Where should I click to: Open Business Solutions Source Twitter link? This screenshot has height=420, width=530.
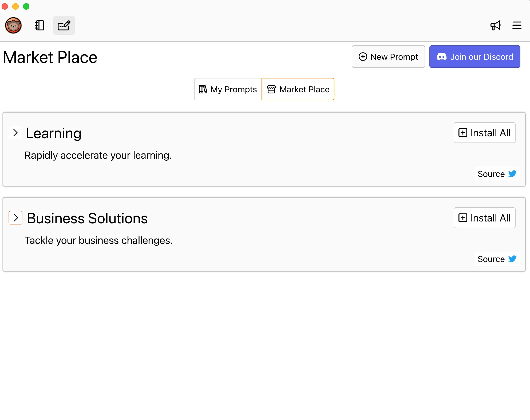497,259
